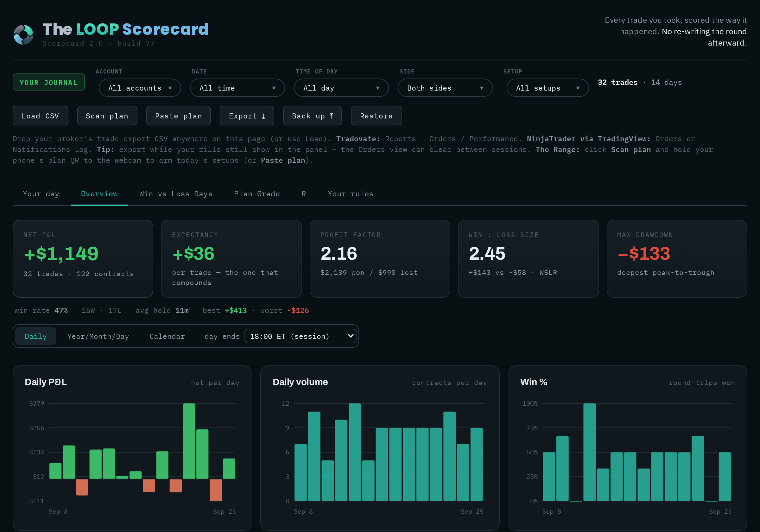Go to the Plan Grade tab
The width and height of the screenshot is (760, 532).
click(257, 194)
